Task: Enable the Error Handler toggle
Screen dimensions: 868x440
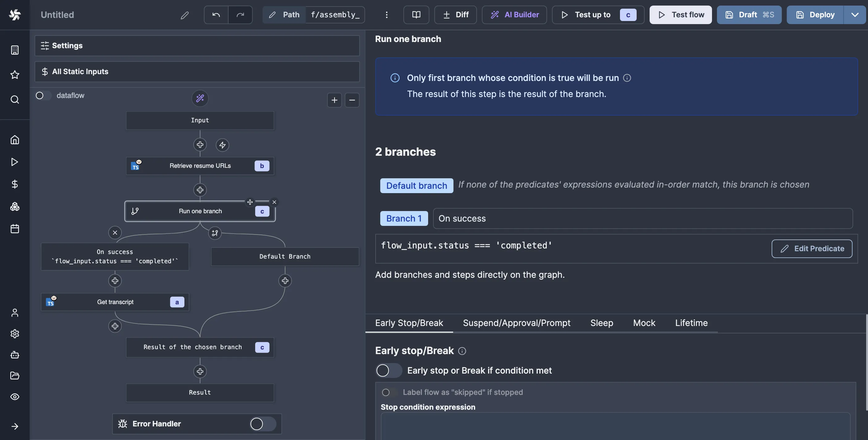Action: click(263, 424)
